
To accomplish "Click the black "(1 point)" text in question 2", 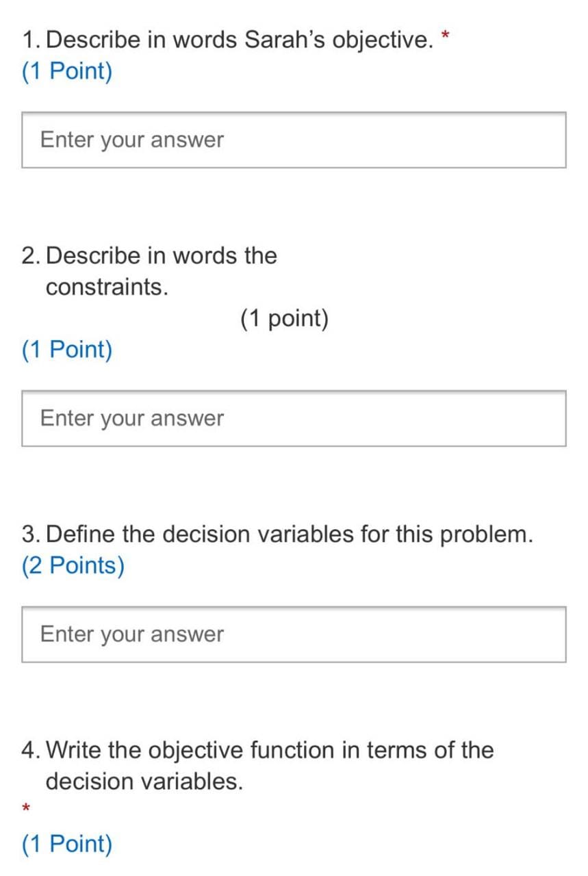I will [x=284, y=318].
